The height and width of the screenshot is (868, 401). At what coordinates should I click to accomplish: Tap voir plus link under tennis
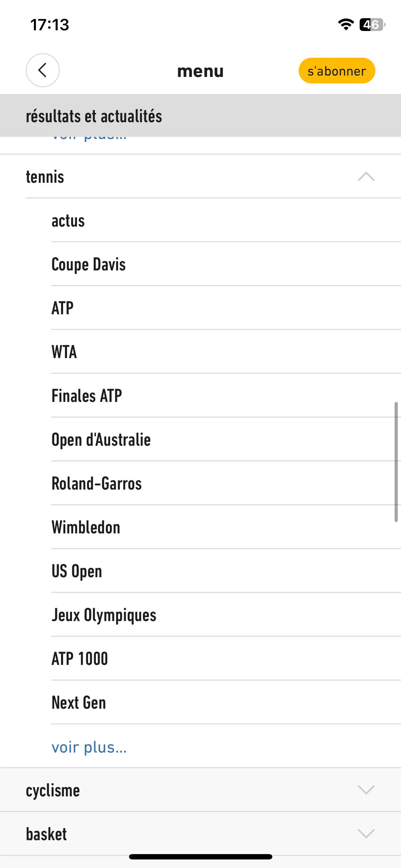point(89,747)
